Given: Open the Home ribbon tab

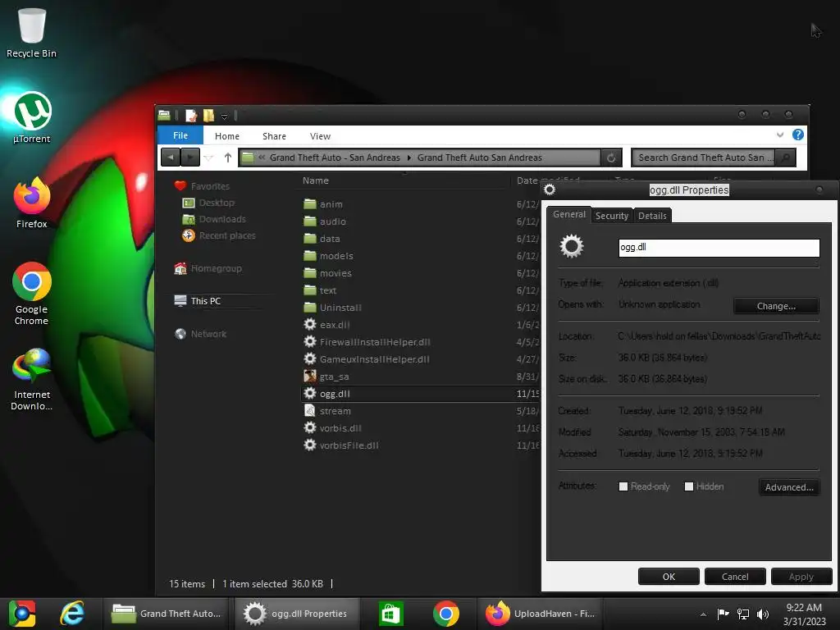Looking at the screenshot, I should pos(227,136).
